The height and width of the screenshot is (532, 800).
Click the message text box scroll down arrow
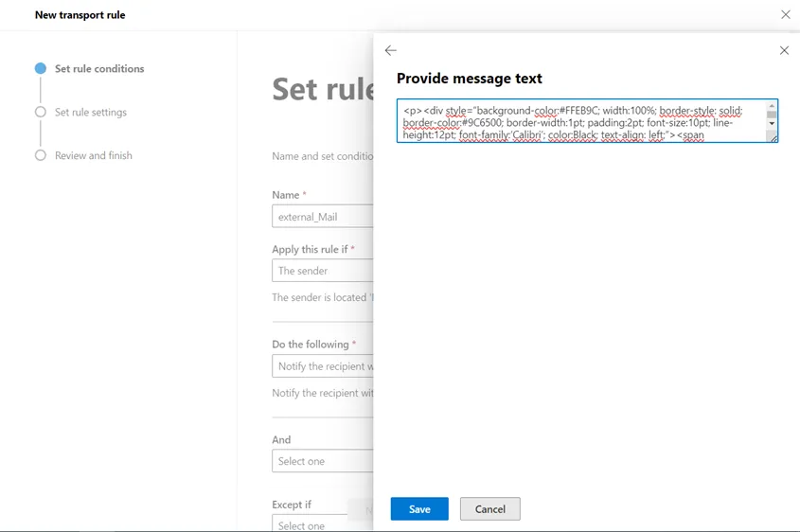pos(772,124)
